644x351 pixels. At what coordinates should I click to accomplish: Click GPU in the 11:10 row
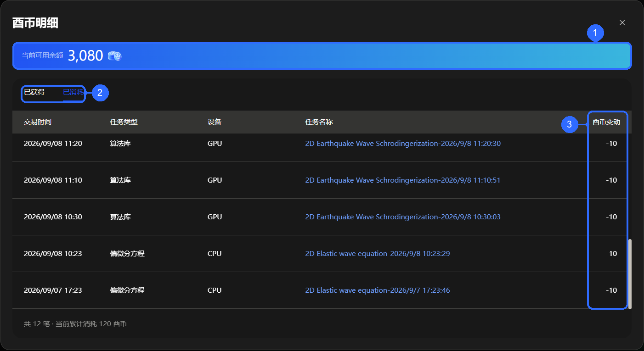click(215, 180)
